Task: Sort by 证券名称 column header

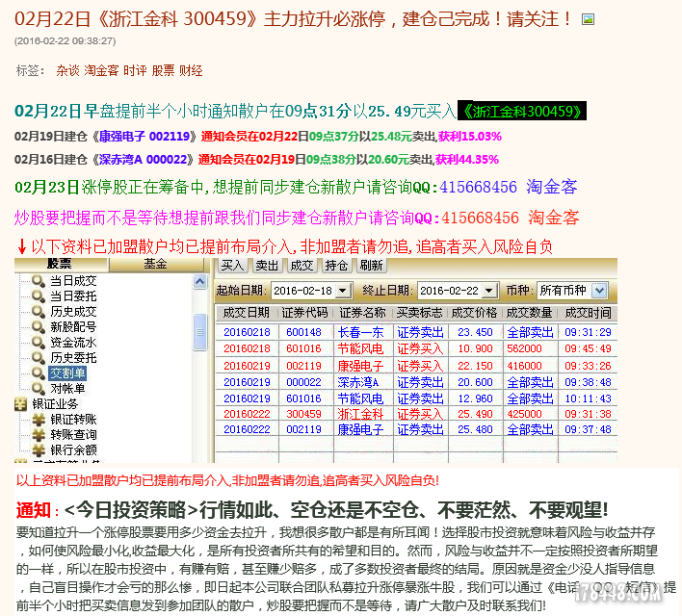Action: (363, 313)
